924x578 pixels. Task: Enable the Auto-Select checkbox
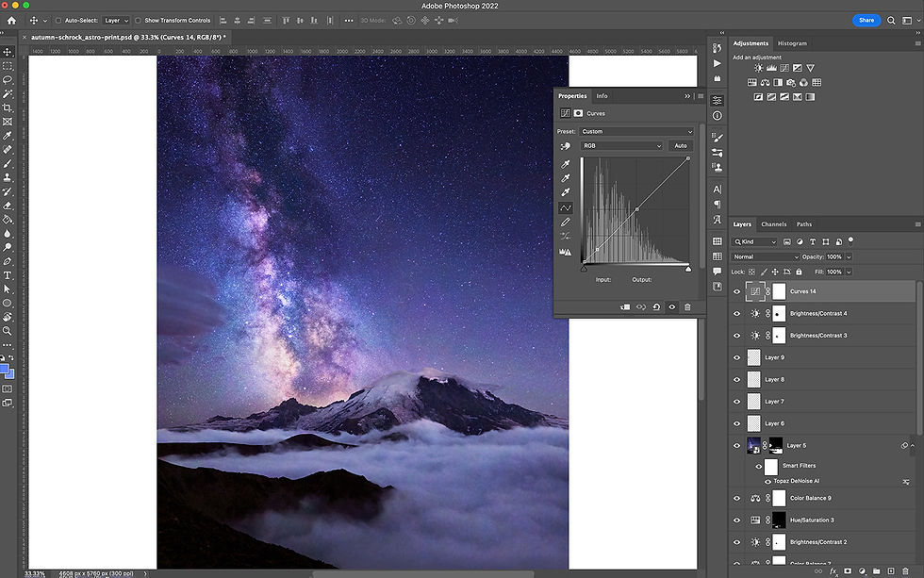58,20
